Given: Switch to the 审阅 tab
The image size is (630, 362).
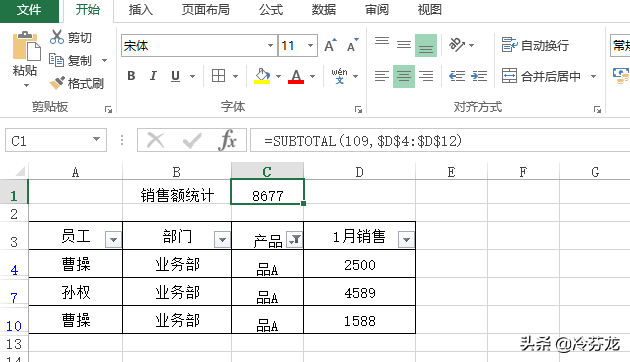Looking at the screenshot, I should (376, 10).
